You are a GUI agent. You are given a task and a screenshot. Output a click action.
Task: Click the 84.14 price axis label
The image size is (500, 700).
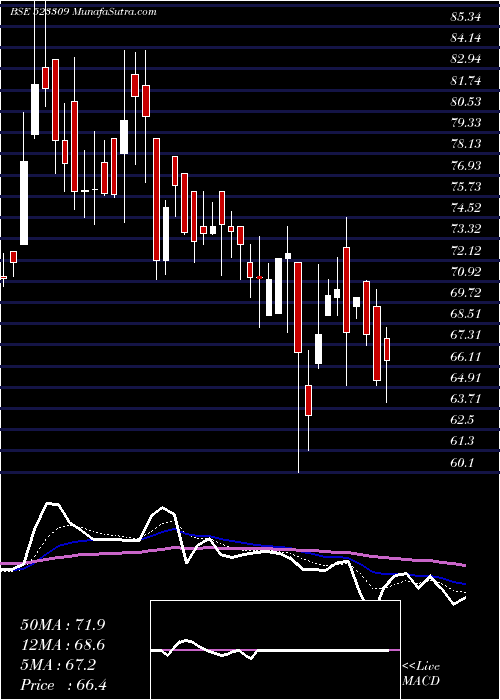pyautogui.click(x=466, y=38)
